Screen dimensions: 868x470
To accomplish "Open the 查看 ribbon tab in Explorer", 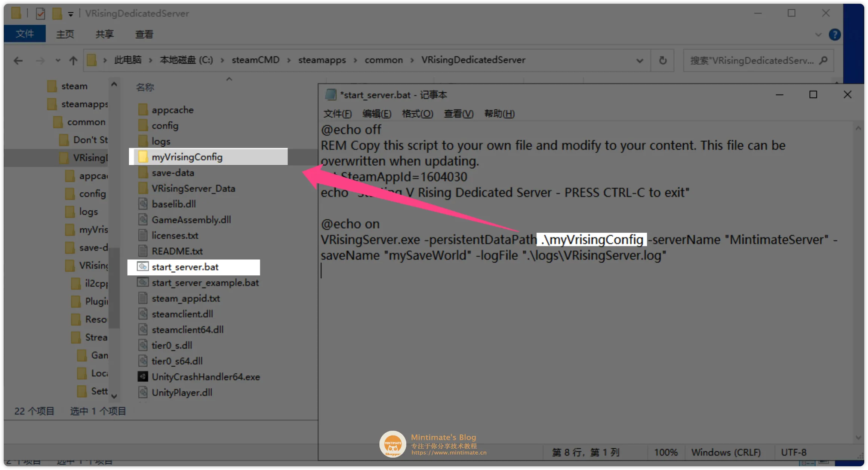I will click(144, 34).
